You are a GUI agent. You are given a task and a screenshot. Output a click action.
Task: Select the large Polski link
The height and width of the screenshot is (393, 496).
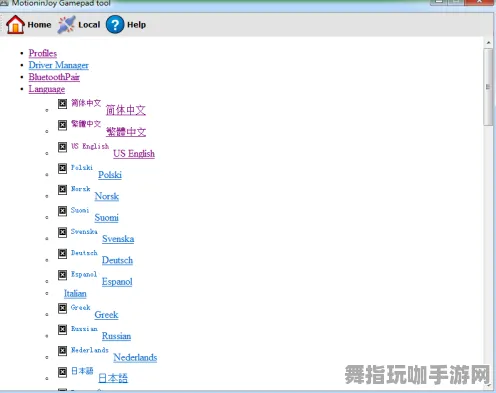(x=110, y=175)
